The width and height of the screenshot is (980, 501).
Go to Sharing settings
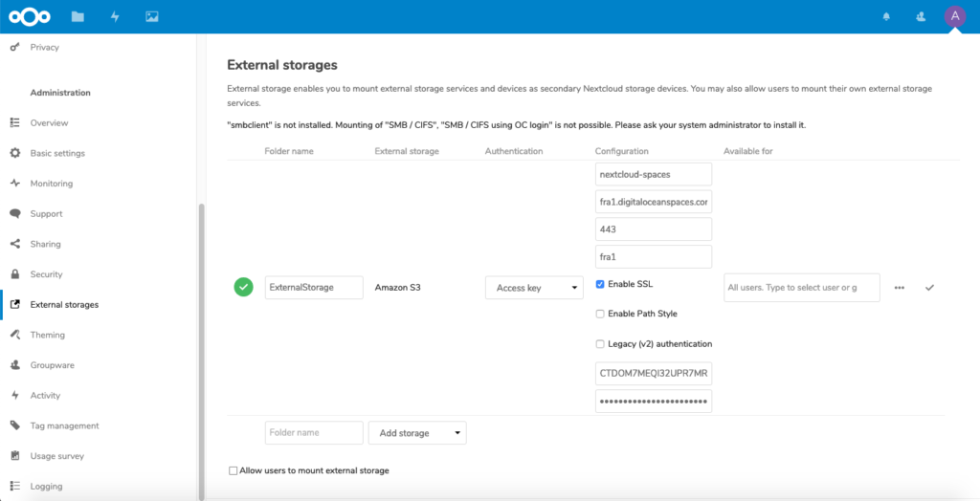point(46,244)
